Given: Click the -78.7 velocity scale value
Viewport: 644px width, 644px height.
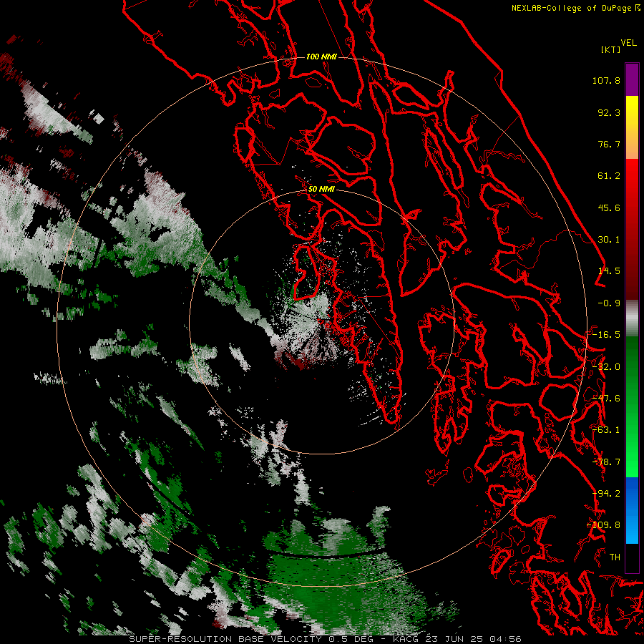Looking at the screenshot, I should 606,462.
